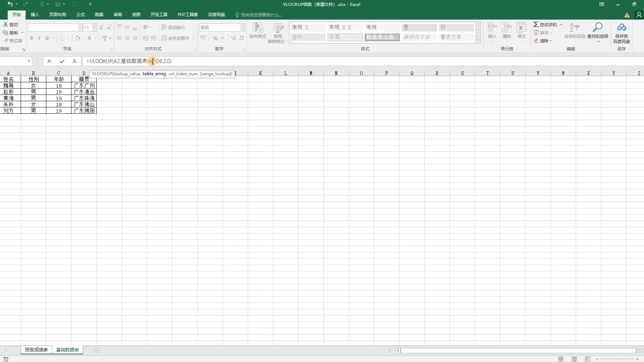Open the number format dropdown (常规)

(242, 27)
